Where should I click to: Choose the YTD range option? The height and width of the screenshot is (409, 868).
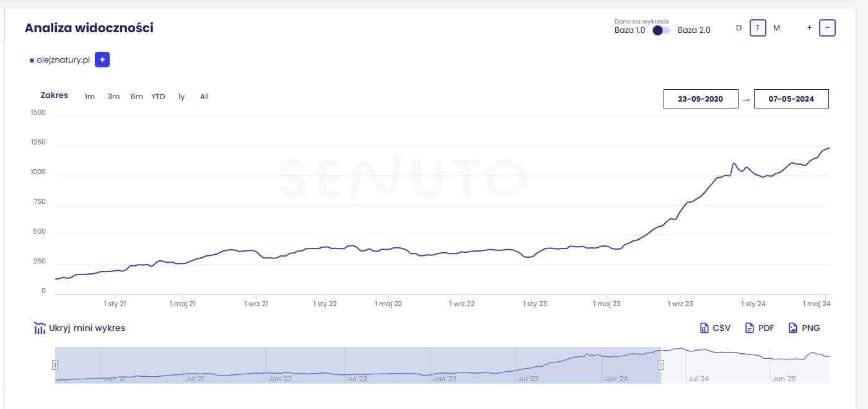(x=158, y=96)
